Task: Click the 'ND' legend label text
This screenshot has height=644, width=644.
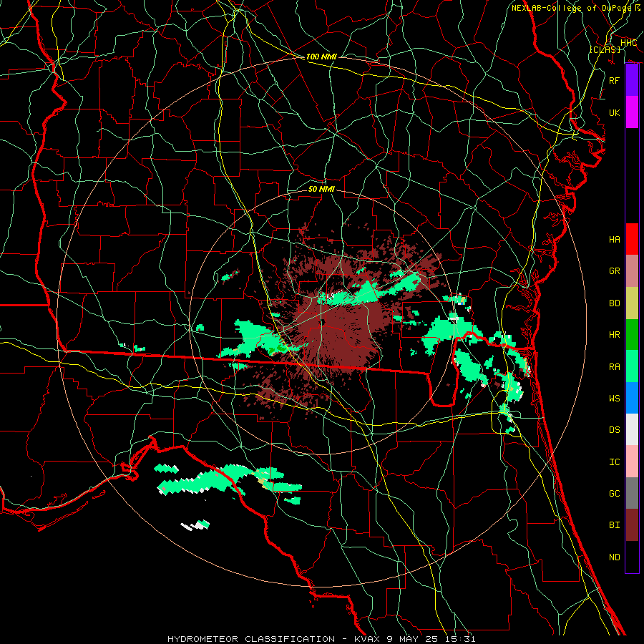Action: tap(614, 557)
